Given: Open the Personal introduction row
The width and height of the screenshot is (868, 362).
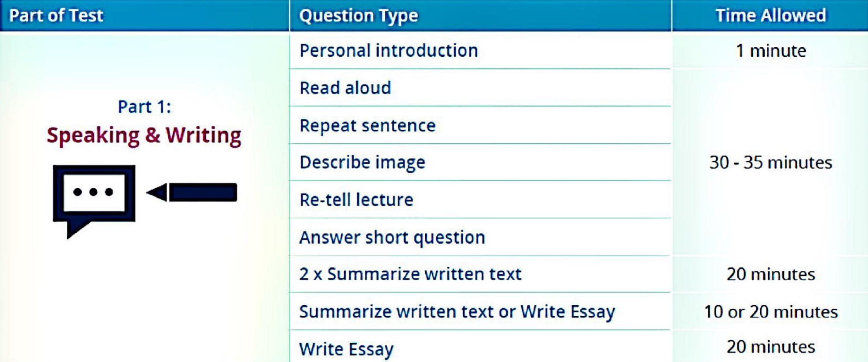Looking at the screenshot, I should click(x=389, y=51).
